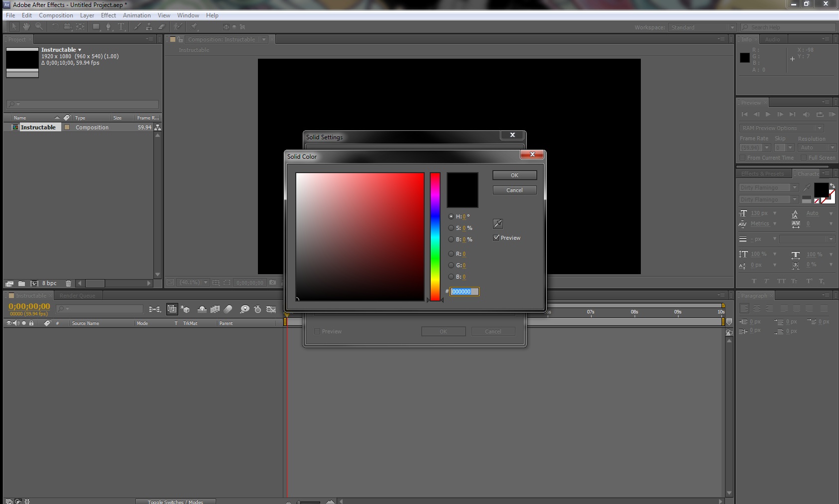Image resolution: width=839 pixels, height=504 pixels.
Task: Open the Graph Editor in timeline
Action: (x=271, y=309)
